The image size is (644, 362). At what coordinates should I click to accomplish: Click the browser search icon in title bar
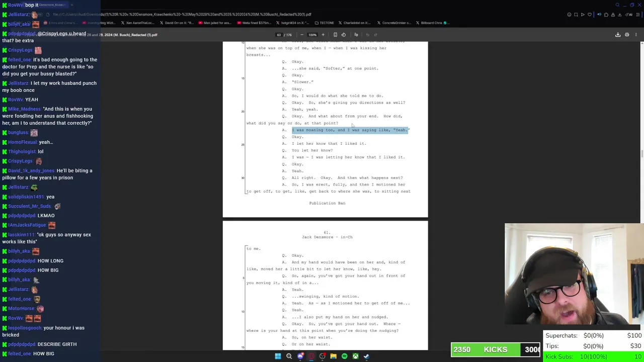[x=617, y=5]
